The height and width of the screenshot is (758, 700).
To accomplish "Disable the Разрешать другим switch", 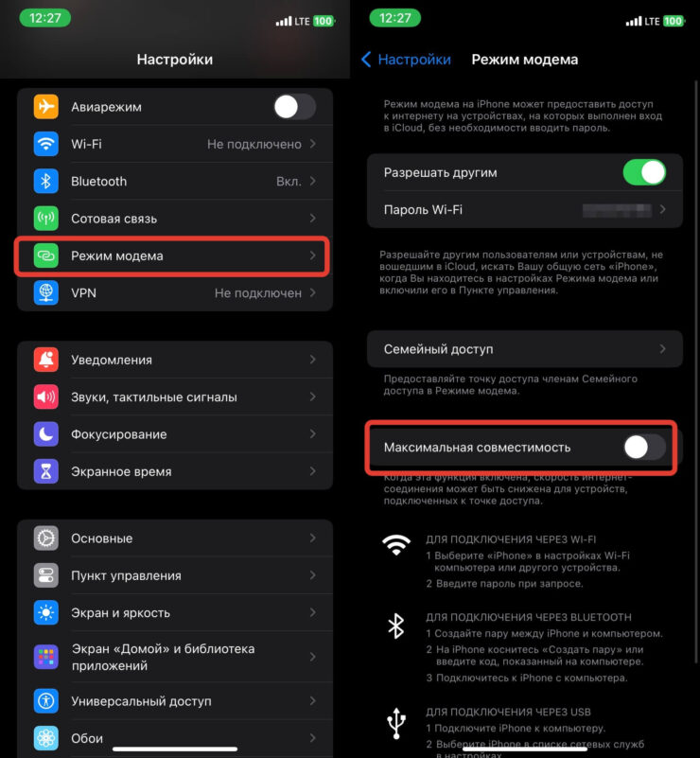I will [x=644, y=172].
